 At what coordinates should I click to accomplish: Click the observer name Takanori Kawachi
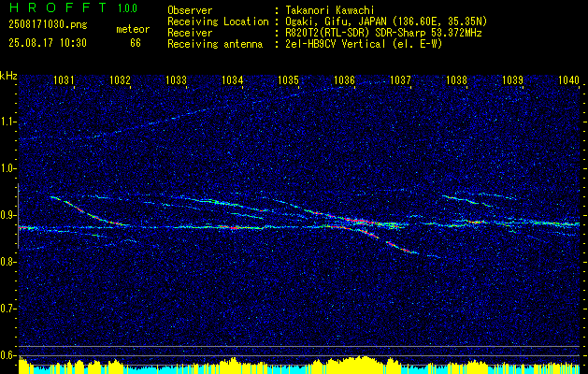(x=330, y=10)
